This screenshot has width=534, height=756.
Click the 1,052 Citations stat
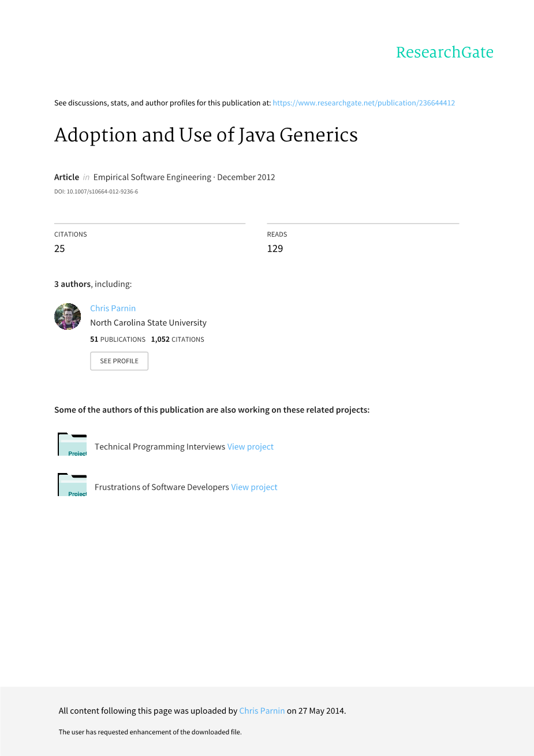coord(177,340)
